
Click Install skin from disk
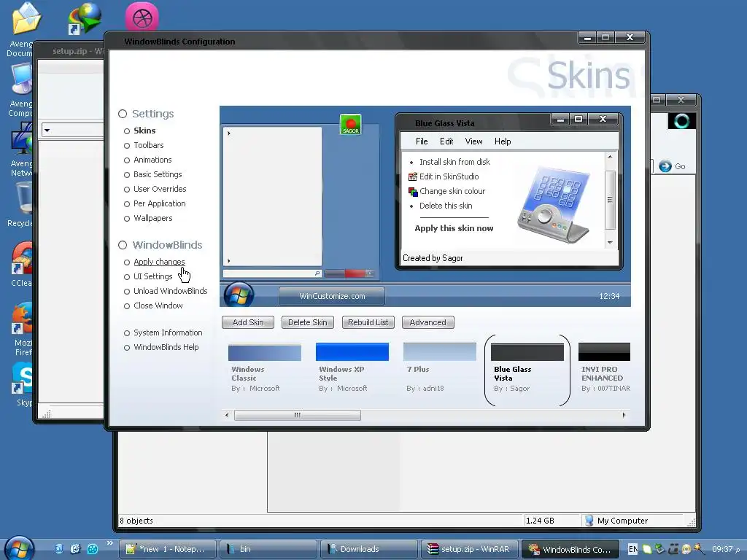(x=454, y=162)
